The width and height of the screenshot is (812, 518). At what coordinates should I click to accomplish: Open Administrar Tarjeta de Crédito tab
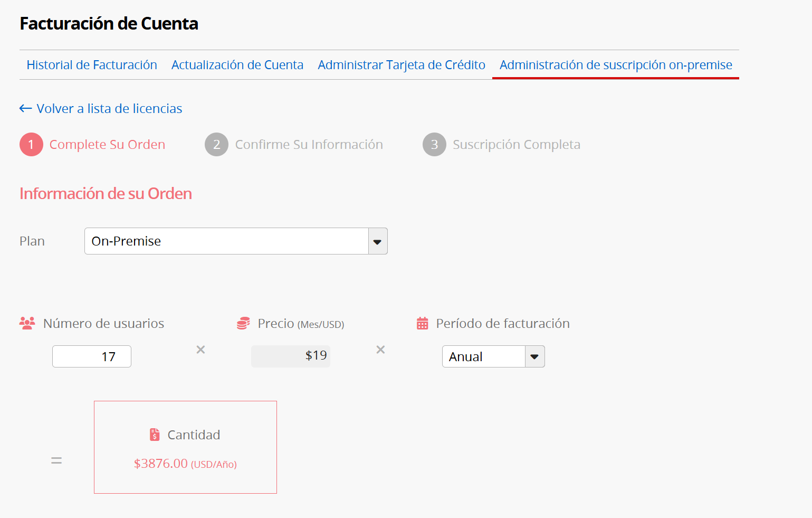tap(402, 65)
